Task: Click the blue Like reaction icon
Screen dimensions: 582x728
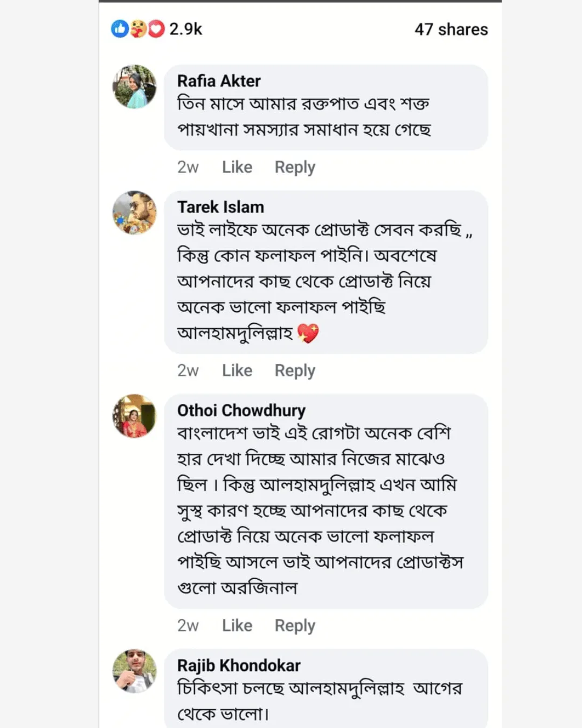Action: click(120, 29)
